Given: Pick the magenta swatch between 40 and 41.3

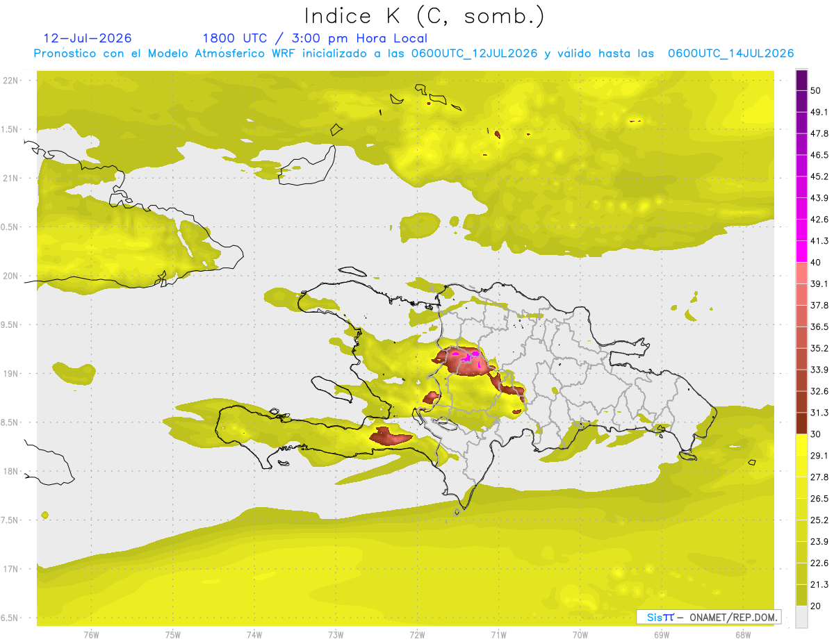Looking at the screenshot, I should [802, 251].
